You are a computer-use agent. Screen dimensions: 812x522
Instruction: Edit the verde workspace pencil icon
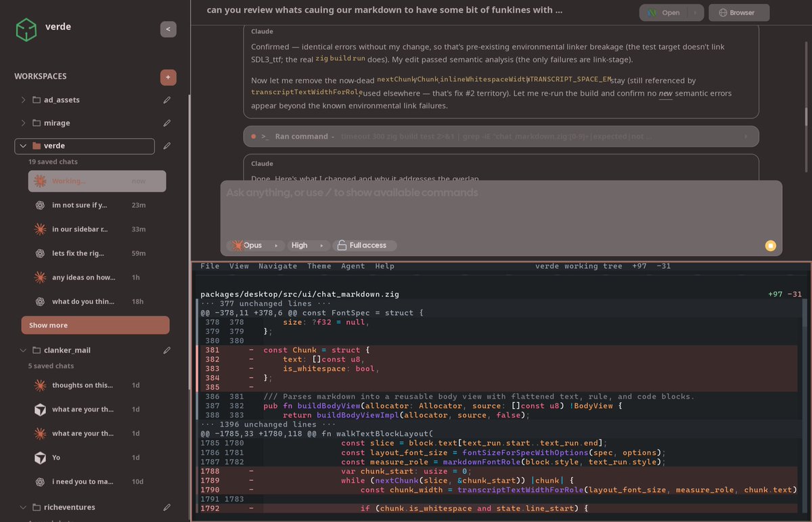click(x=167, y=146)
